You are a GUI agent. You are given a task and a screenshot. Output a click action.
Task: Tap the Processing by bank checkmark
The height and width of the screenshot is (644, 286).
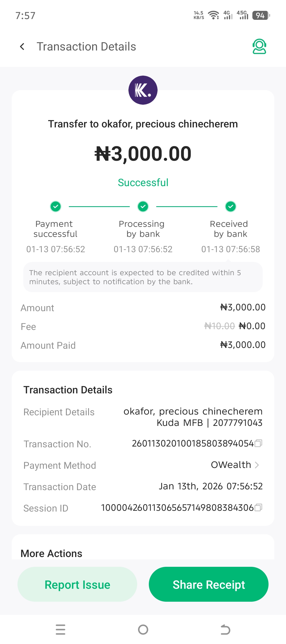coord(143,206)
